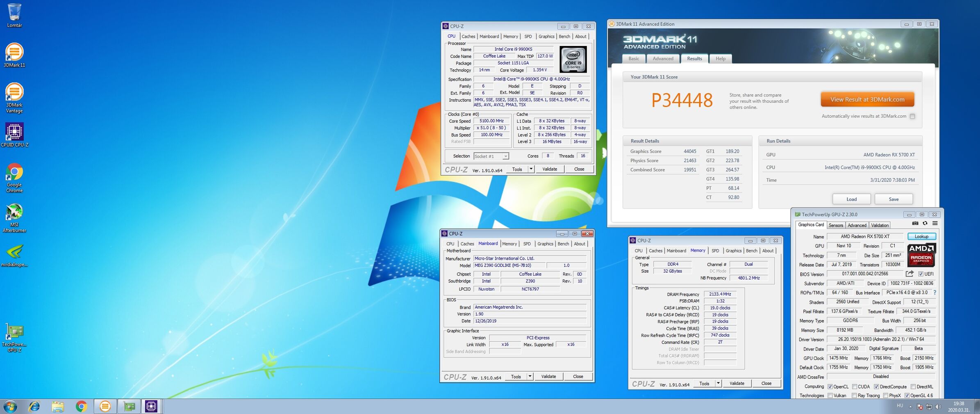Open the Windows Start menu orb

[10, 406]
